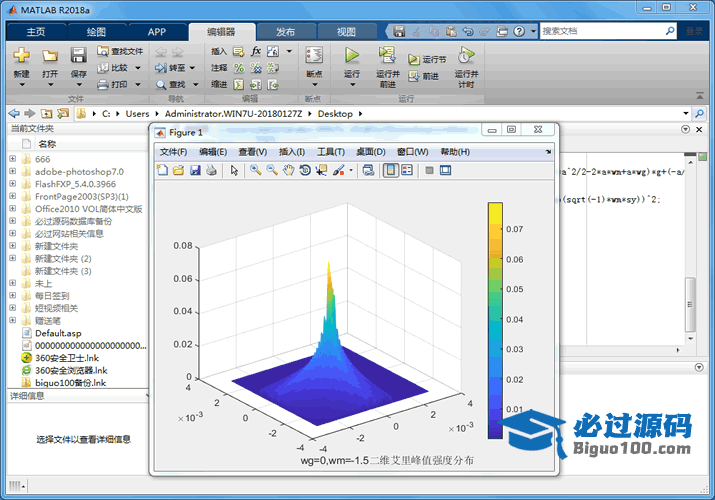
Task: Click the Compare (比较) tool icon
Action: tap(103, 68)
